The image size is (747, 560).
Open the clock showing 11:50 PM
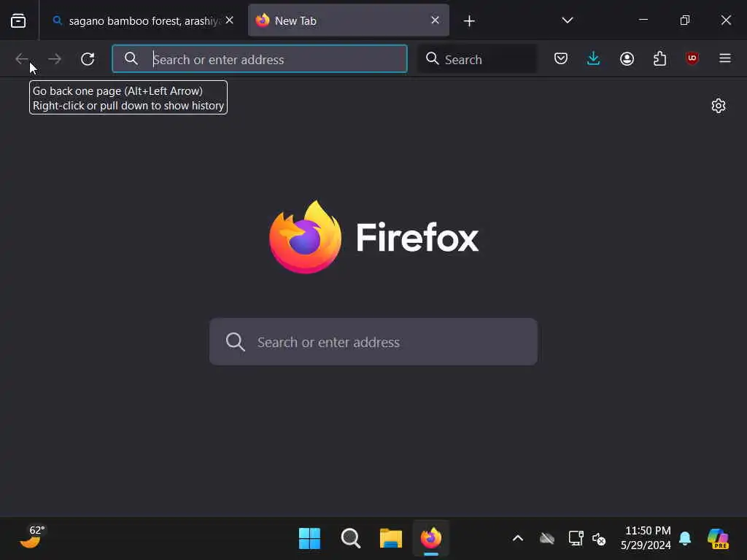point(646,538)
